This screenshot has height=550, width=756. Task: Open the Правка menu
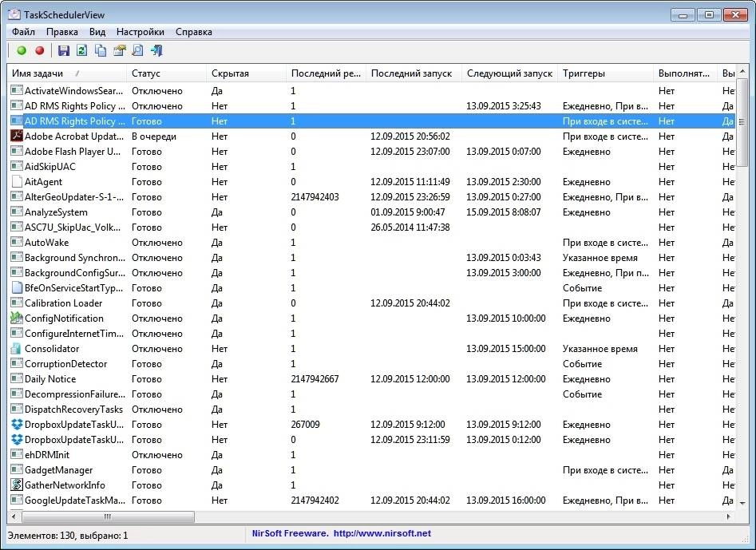61,32
